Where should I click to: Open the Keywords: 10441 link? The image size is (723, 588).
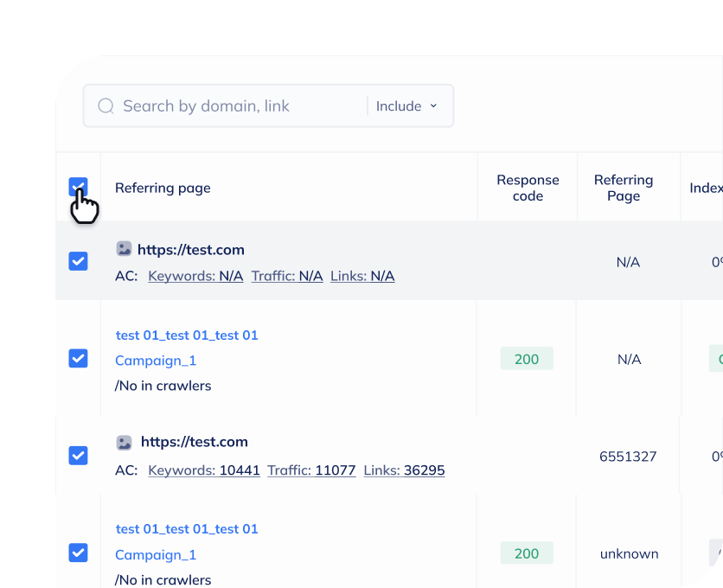coord(204,470)
